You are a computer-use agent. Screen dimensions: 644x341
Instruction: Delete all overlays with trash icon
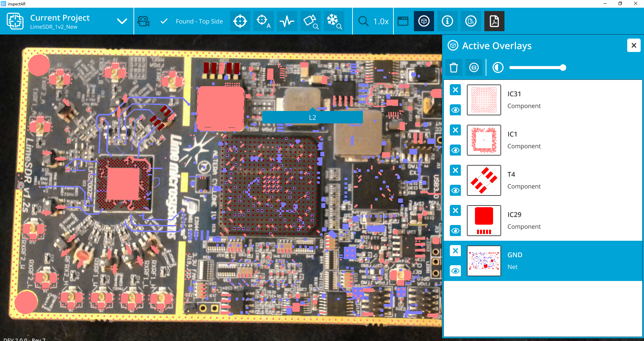tap(454, 68)
